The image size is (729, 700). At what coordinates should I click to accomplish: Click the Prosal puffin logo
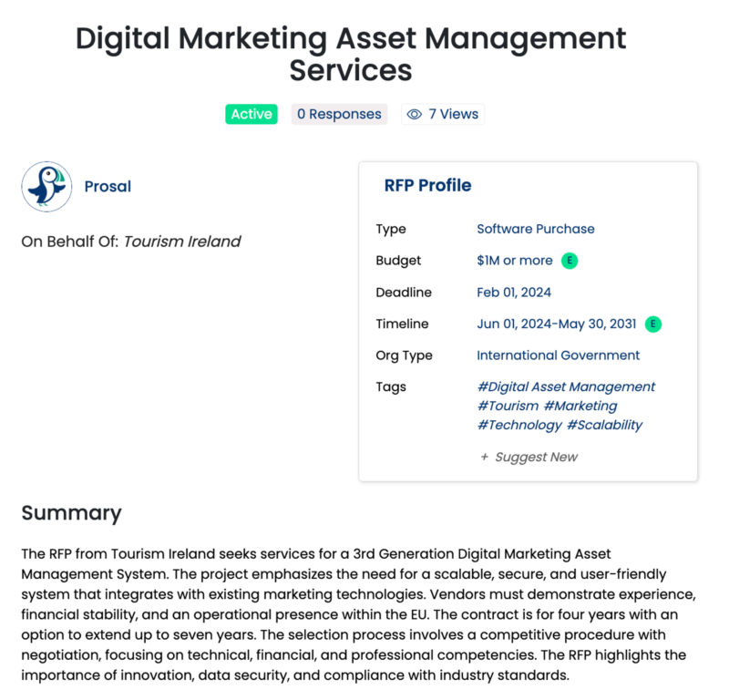pos(46,187)
